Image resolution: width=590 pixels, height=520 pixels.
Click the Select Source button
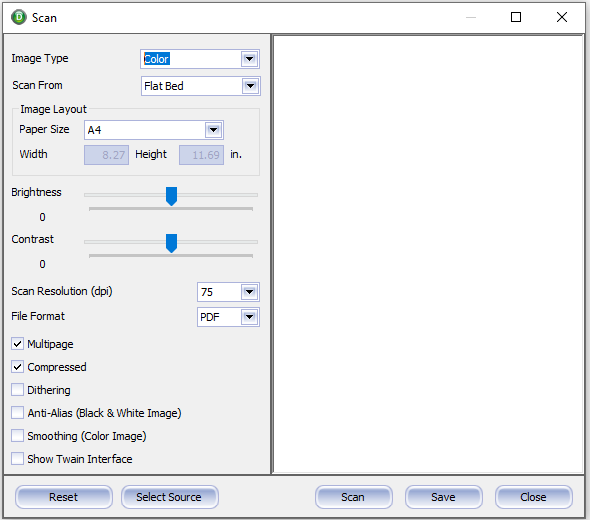coord(169,497)
